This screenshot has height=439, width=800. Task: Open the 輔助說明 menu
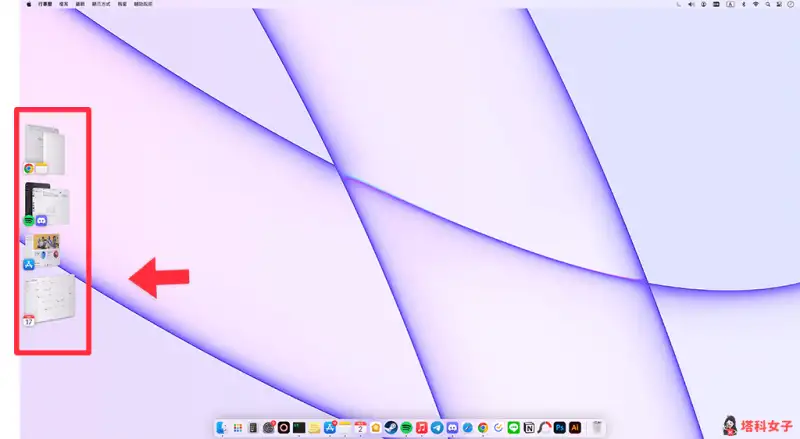point(143,4)
